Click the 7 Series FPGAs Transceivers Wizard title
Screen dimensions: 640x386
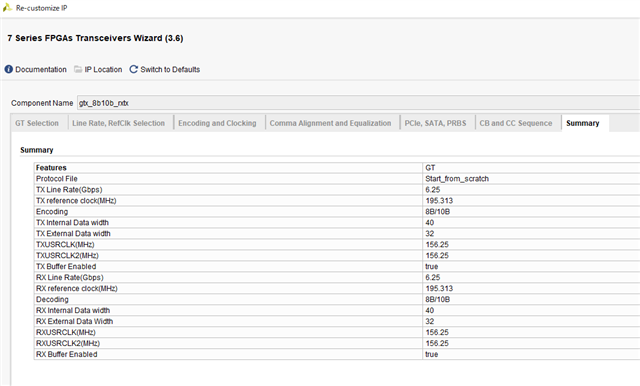click(95, 38)
